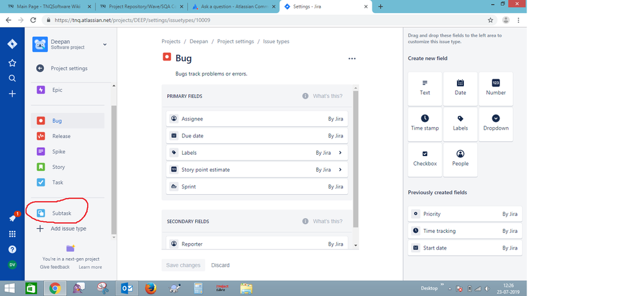Click the Give feedback link
Screen dimensions: 644x296
(x=55, y=267)
